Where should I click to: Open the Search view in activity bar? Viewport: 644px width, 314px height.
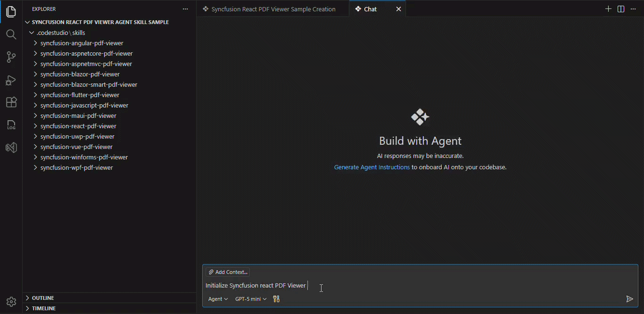coord(11,34)
